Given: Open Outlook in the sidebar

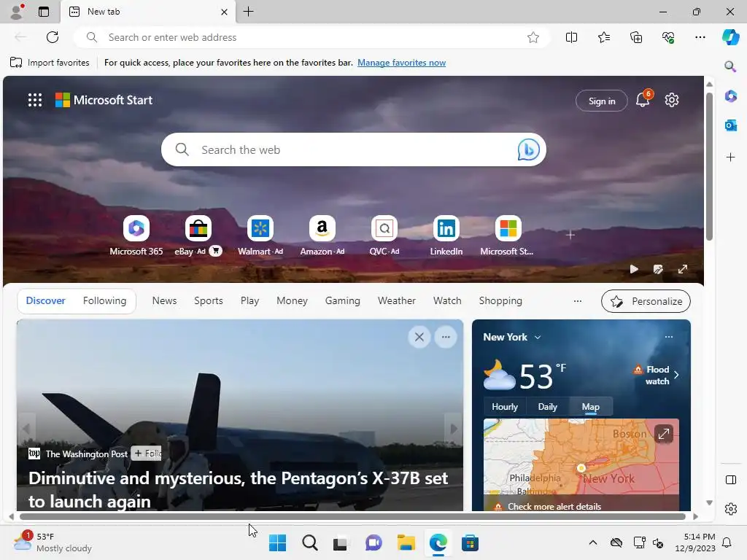Looking at the screenshot, I should pyautogui.click(x=730, y=125).
